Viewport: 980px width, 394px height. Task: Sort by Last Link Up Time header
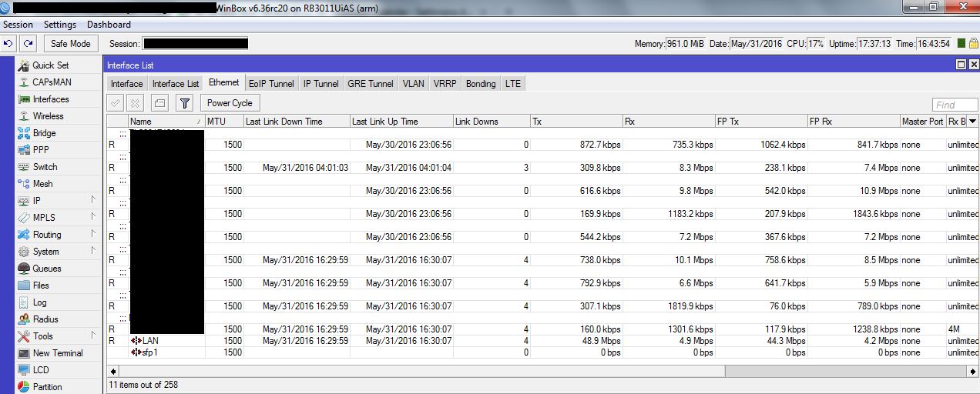tap(401, 122)
